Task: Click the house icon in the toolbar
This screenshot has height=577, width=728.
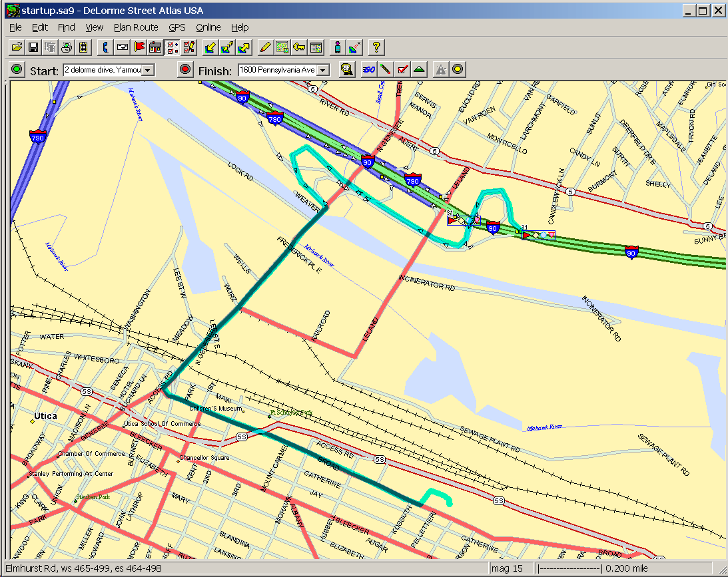Action: click(156, 47)
